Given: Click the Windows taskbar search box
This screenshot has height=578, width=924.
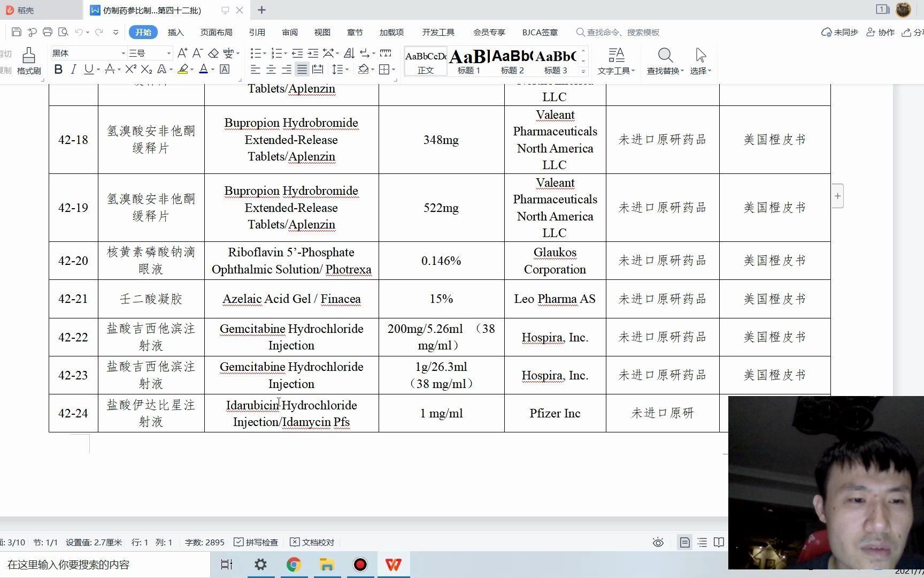Looking at the screenshot, I should coord(105,565).
